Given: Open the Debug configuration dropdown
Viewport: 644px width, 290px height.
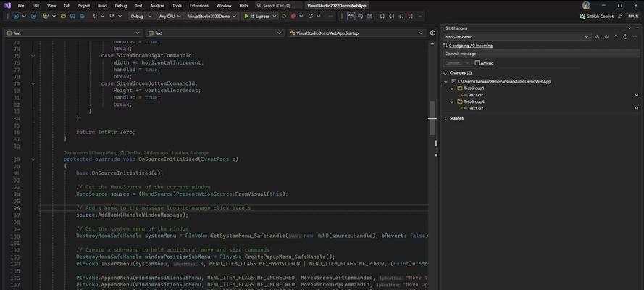Looking at the screenshot, I should point(141,17).
